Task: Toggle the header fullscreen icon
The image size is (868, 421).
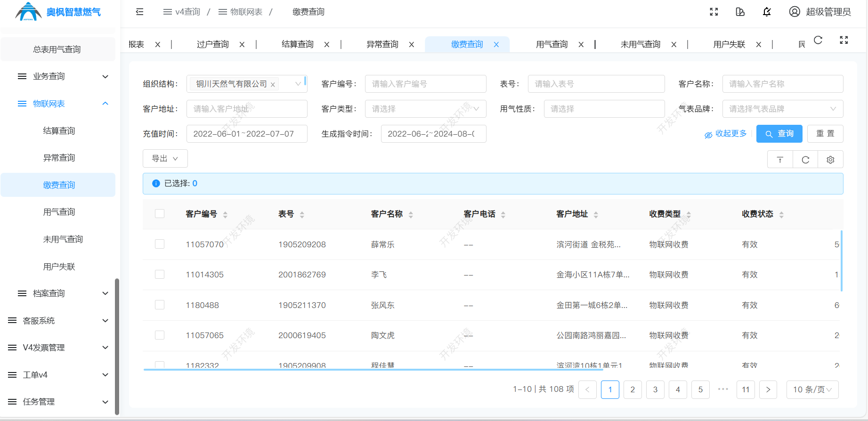Action: [714, 12]
